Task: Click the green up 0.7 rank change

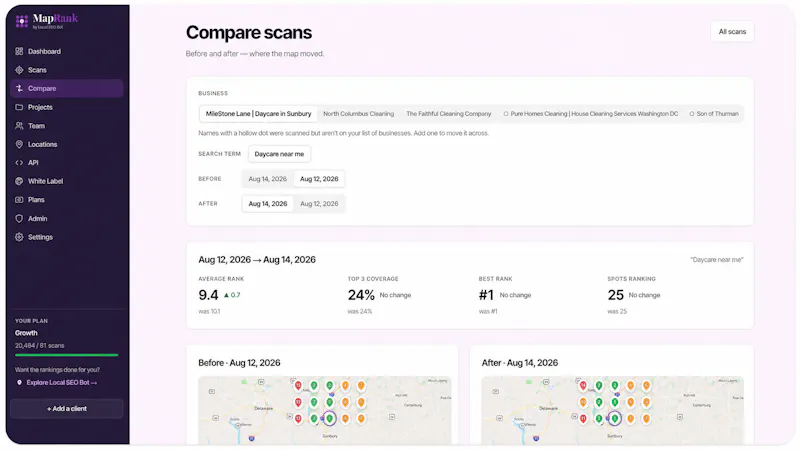Action: pos(232,295)
